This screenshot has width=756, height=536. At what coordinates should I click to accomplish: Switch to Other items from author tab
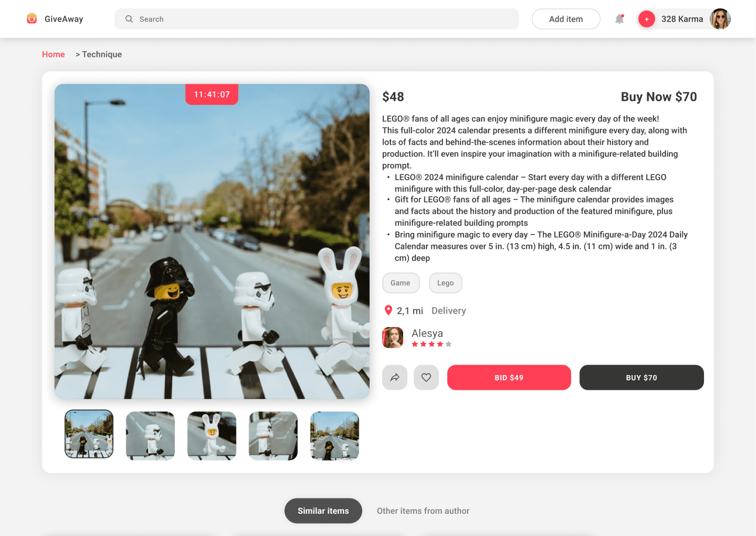[x=423, y=511]
